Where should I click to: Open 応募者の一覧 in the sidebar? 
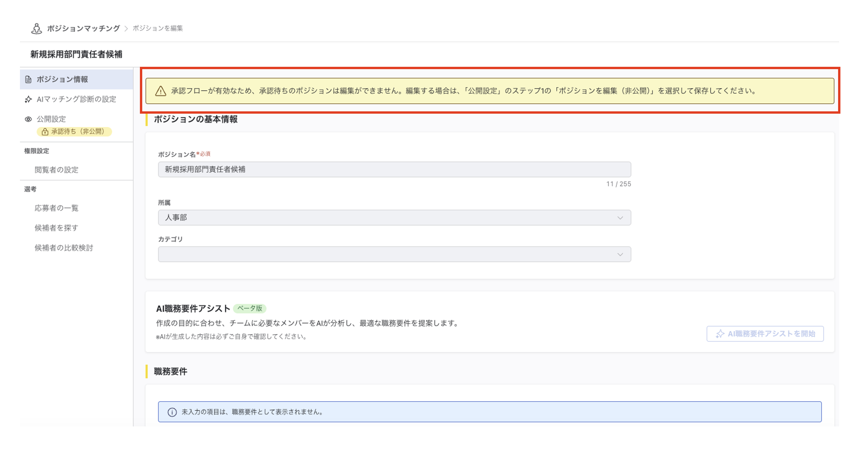tap(56, 208)
